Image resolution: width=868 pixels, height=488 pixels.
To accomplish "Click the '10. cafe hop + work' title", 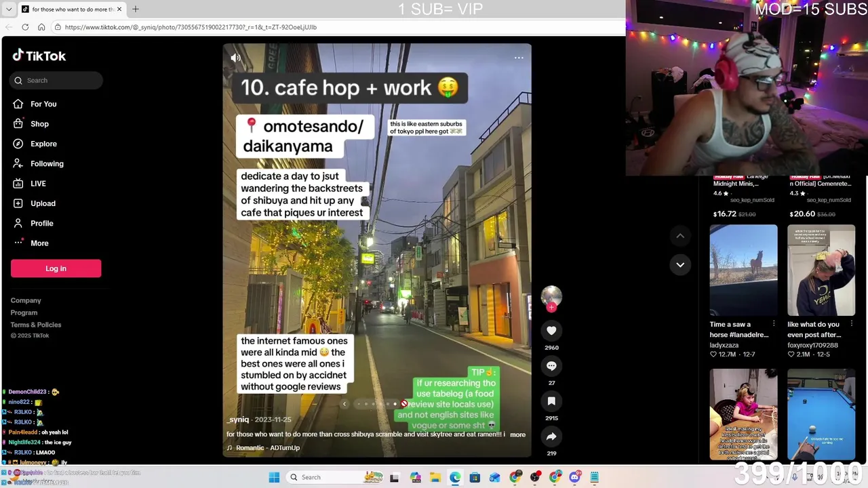I will pos(350,88).
